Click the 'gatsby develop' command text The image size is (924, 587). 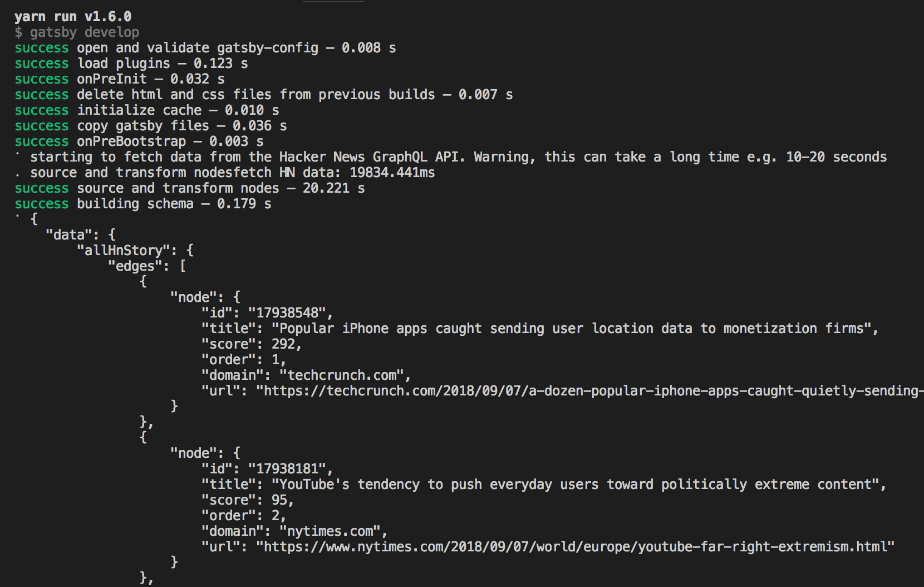pyautogui.click(x=85, y=32)
